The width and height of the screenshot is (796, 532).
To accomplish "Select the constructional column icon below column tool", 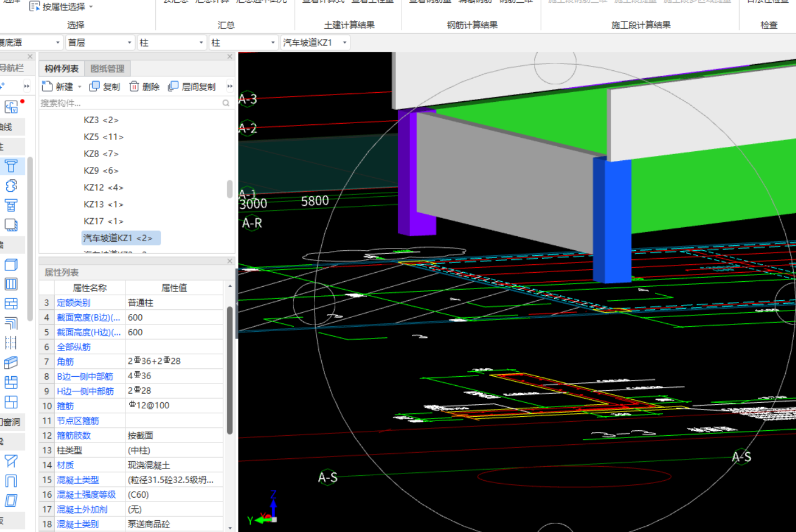I will tap(11, 186).
